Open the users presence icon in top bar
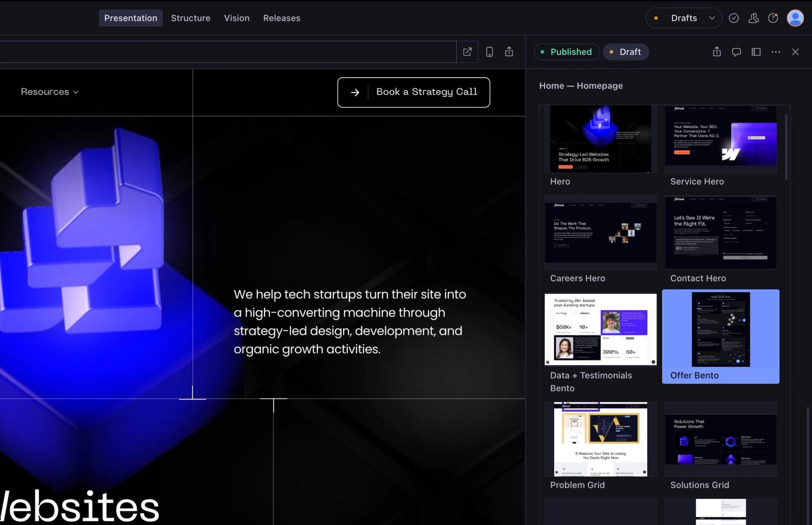 754,18
